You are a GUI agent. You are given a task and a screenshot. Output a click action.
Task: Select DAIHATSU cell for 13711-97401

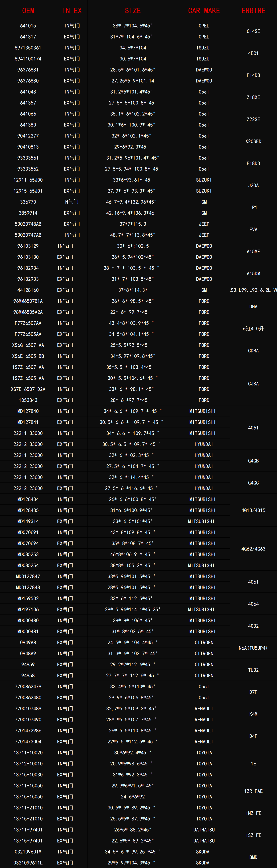(x=204, y=830)
